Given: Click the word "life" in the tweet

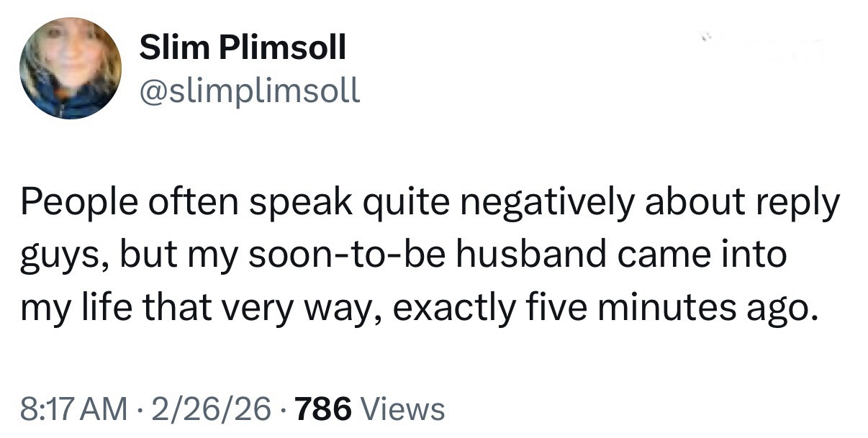Looking at the screenshot, I should pyautogui.click(x=100, y=308).
